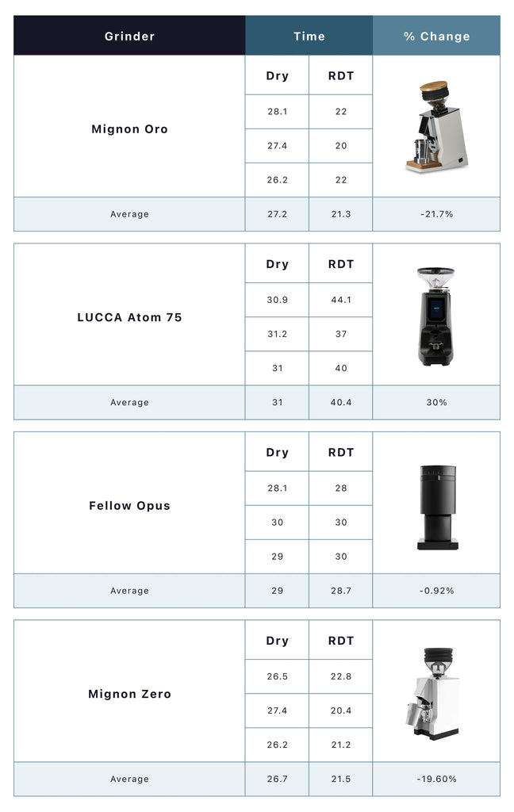
Task: Click the Mignon Oro grinder photo
Action: point(435,126)
